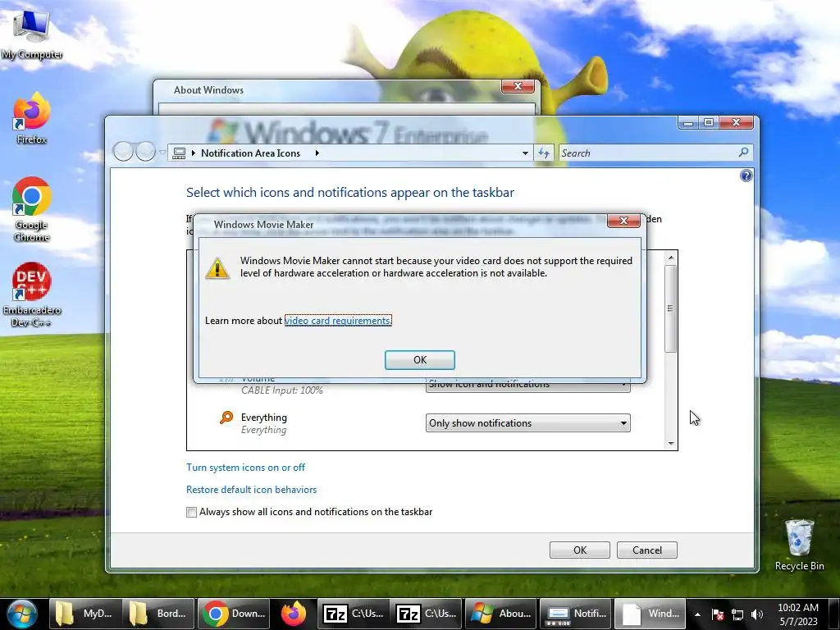
Task: Switch to About Windows taskbar button
Action: [x=500, y=614]
